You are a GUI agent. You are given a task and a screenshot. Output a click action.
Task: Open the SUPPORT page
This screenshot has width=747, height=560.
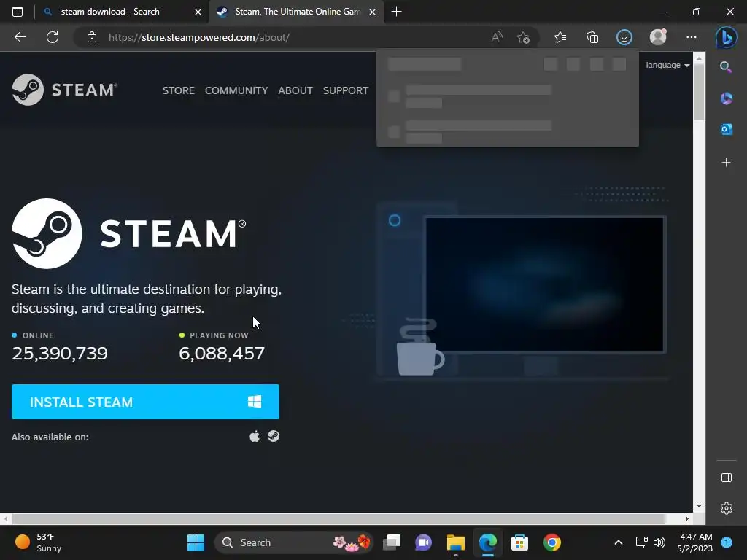tap(345, 90)
